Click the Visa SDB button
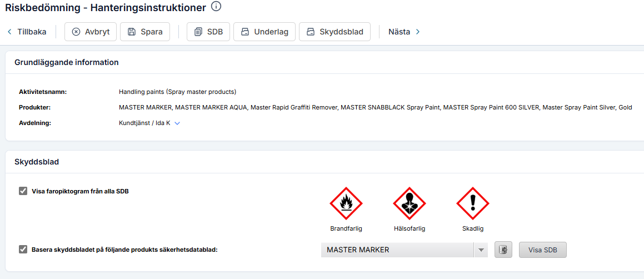The width and height of the screenshot is (644, 279). coord(542,250)
